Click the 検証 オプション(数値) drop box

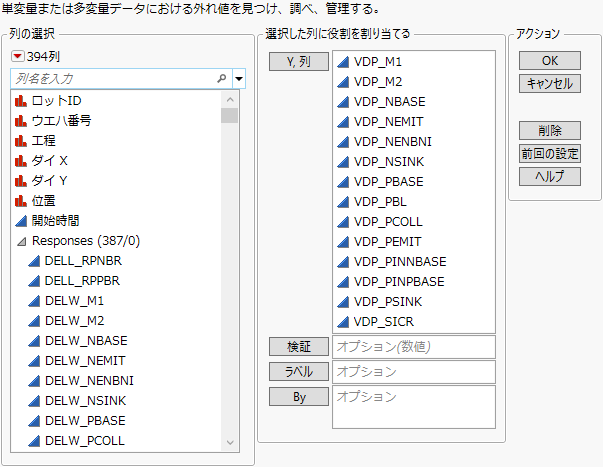414,347
